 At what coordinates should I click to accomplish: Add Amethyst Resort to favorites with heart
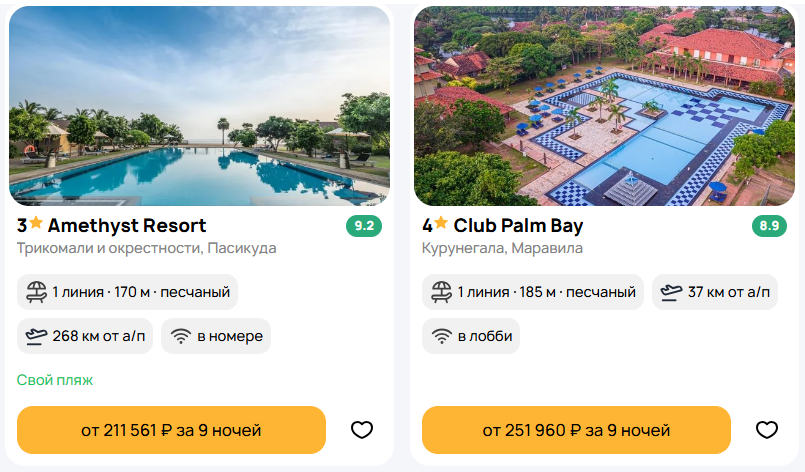pyautogui.click(x=362, y=430)
